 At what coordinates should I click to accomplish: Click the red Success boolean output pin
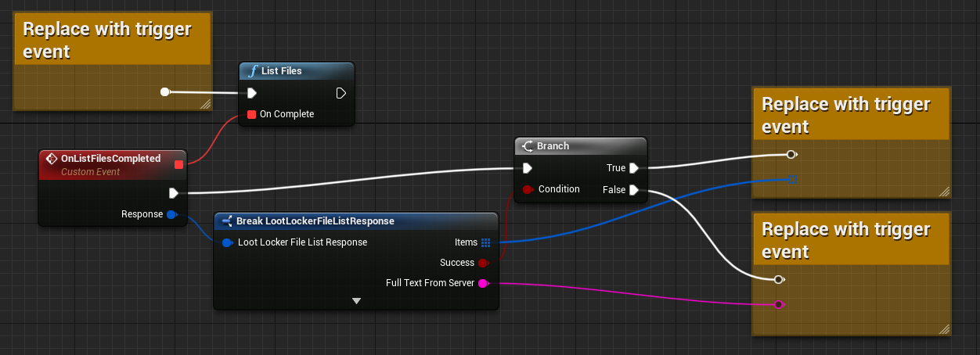[x=484, y=263]
